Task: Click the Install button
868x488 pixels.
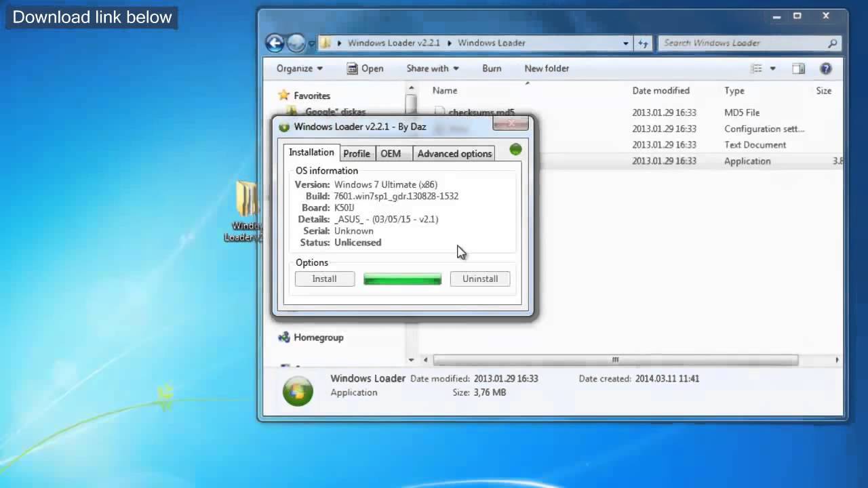Action: (x=324, y=279)
